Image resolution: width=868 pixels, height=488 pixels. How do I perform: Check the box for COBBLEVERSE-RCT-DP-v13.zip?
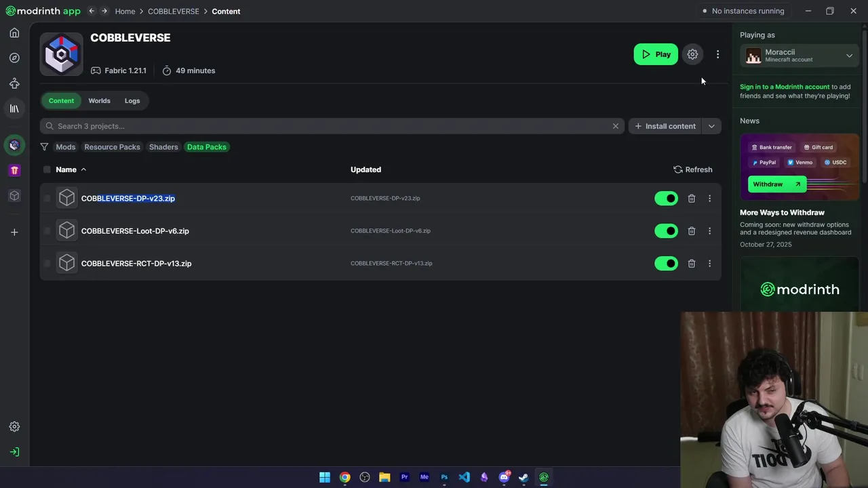[x=47, y=264]
